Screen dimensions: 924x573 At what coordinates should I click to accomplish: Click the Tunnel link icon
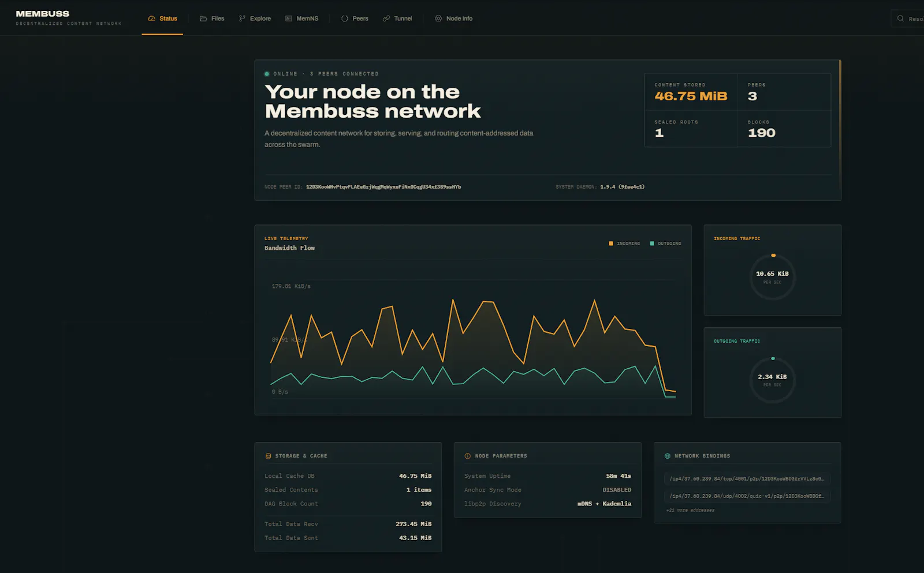pyautogui.click(x=386, y=18)
